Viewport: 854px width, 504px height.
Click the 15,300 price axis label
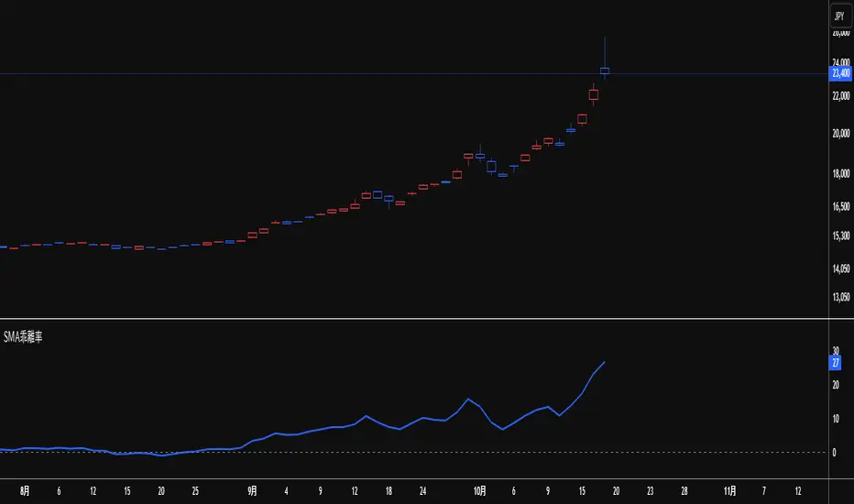pos(841,236)
